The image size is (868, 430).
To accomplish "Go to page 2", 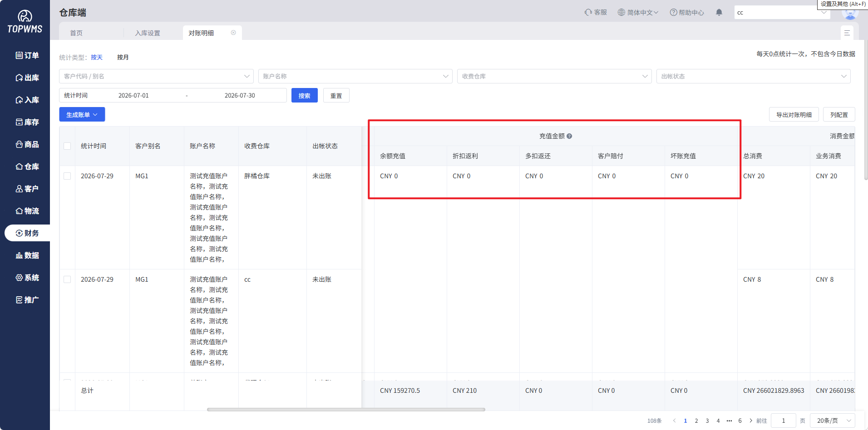I will 696,420.
